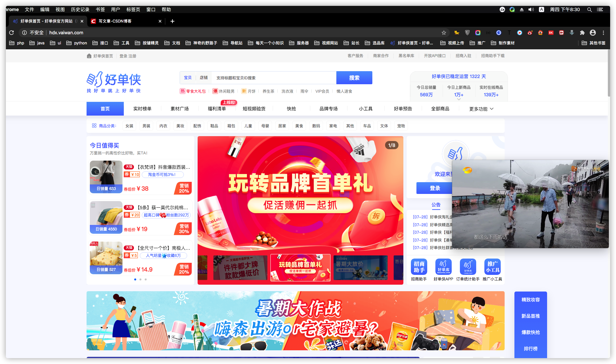616x364 pixels.
Task: Open the Chrome extensions puzzle icon
Action: (x=582, y=33)
